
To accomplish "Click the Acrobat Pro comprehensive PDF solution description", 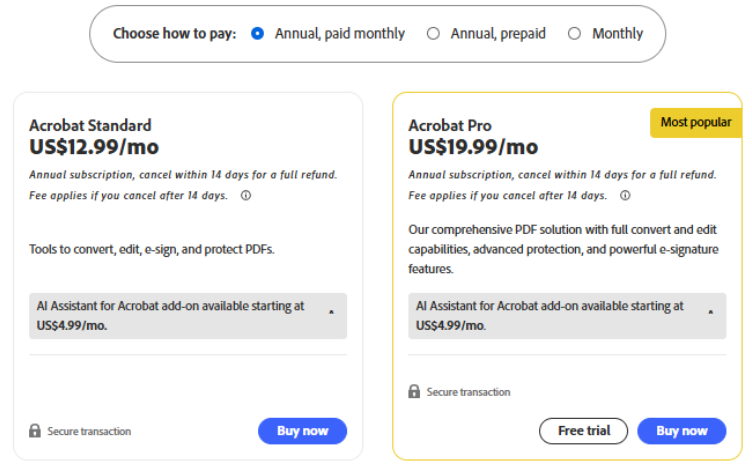I will coord(561,249).
